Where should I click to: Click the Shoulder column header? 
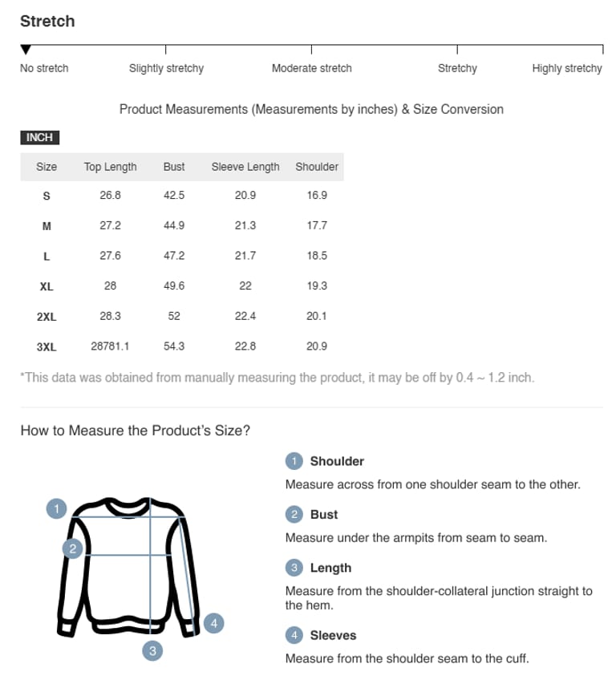(x=317, y=167)
